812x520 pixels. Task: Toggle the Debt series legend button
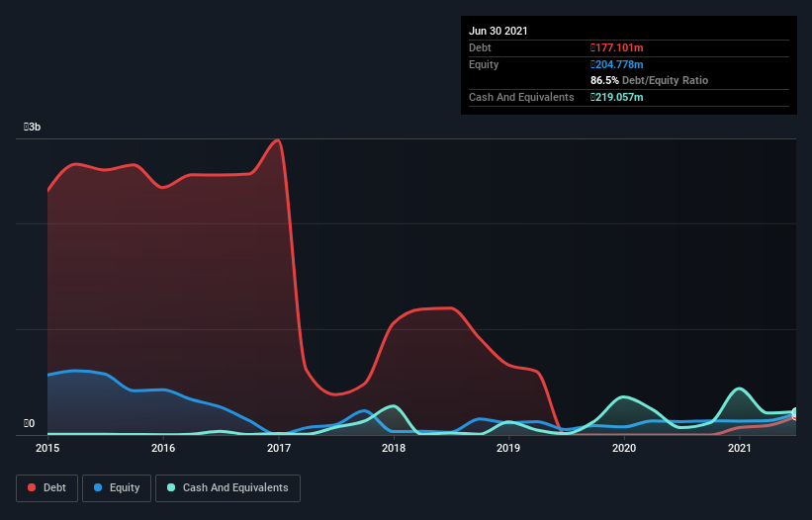[x=47, y=488]
